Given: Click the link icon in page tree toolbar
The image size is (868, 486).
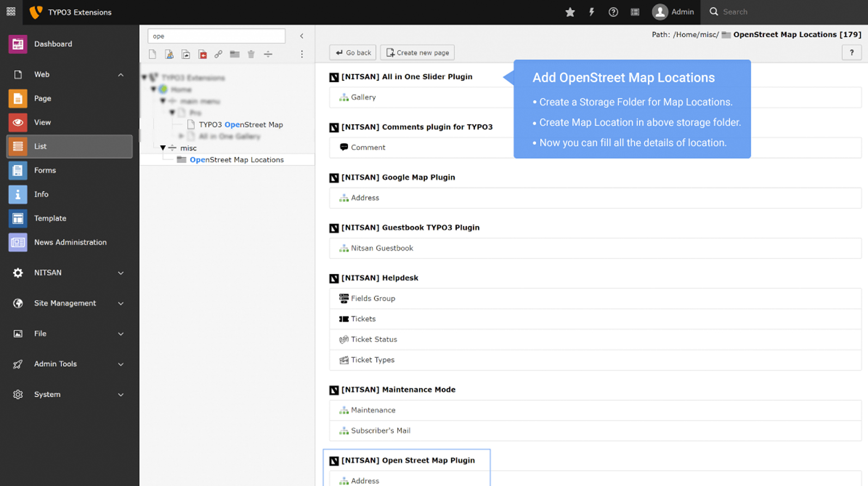Looking at the screenshot, I should (218, 54).
